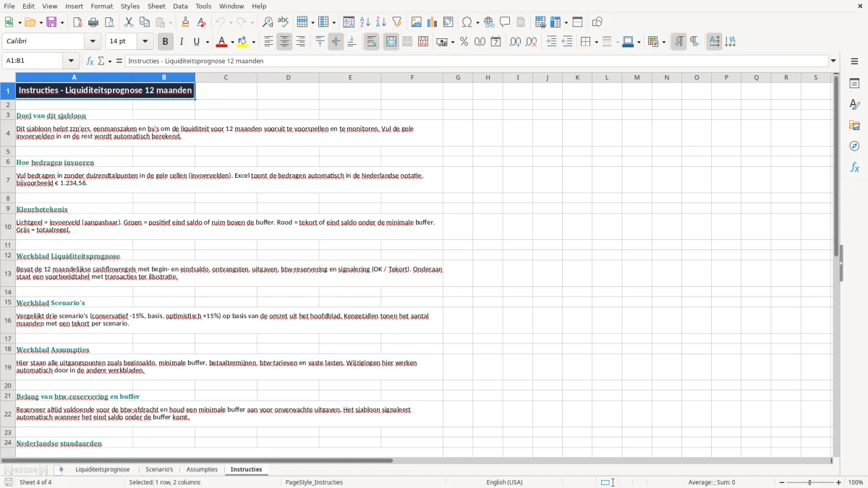The image size is (868, 488).
Task: Toggle Print Preview icon
Action: pos(109,22)
